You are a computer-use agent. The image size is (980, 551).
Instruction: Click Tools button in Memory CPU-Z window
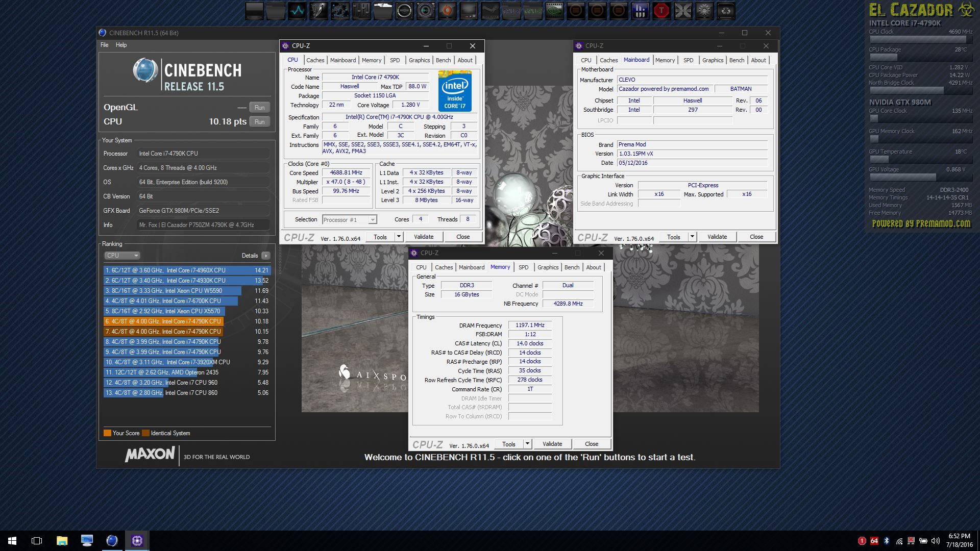[509, 444]
